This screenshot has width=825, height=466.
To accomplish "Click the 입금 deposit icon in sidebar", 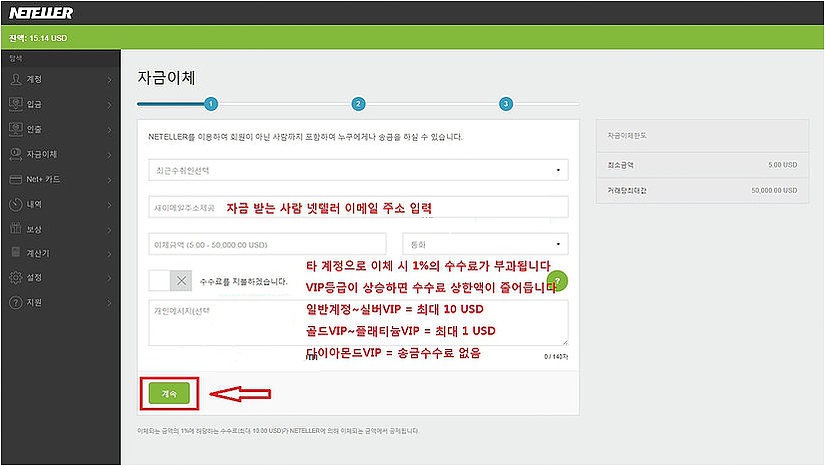I will (16, 104).
